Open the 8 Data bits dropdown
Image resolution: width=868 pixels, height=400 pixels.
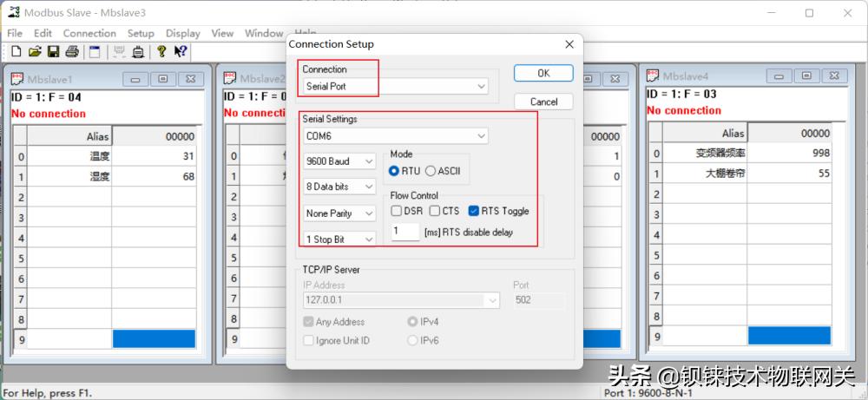coord(339,187)
